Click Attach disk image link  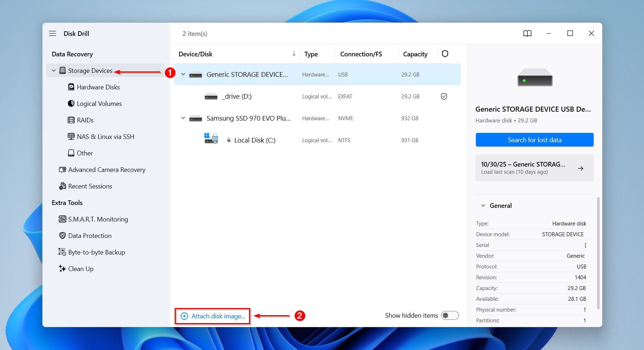(x=212, y=316)
